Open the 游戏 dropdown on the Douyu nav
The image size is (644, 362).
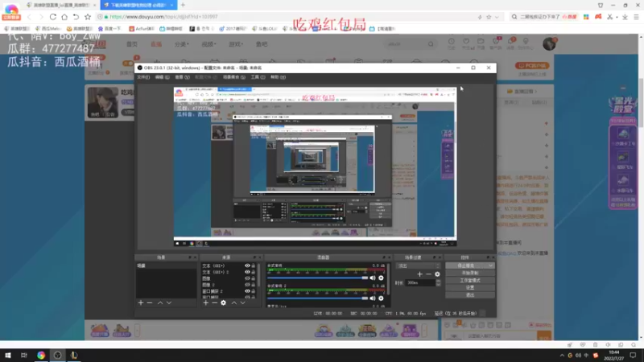point(236,44)
